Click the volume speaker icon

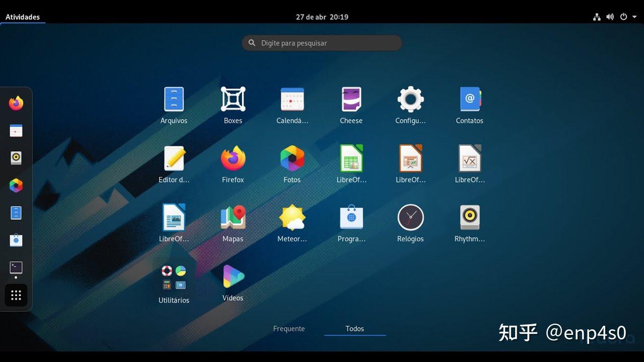(610, 17)
